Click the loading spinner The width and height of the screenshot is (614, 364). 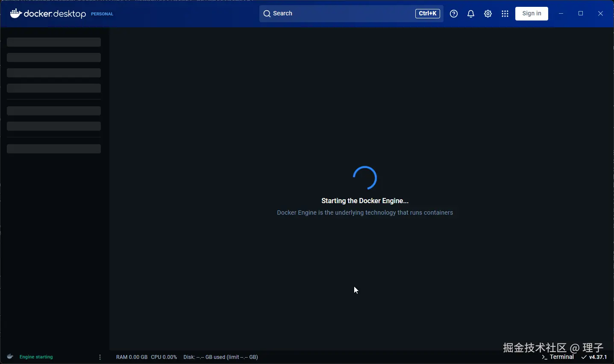[x=365, y=178]
